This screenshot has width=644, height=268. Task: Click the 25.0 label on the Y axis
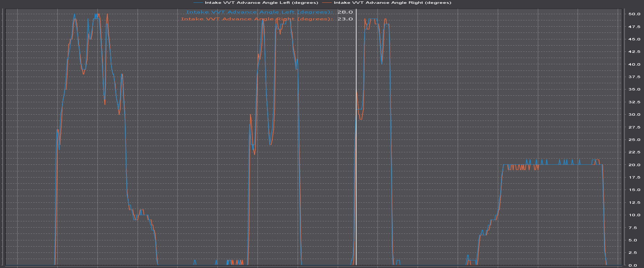coord(634,140)
